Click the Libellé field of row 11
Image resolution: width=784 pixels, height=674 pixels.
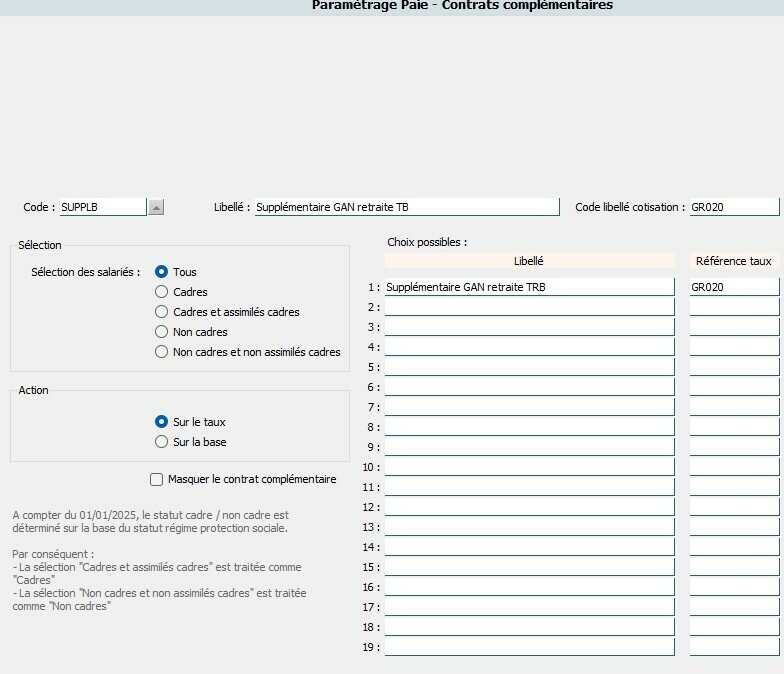coord(530,487)
